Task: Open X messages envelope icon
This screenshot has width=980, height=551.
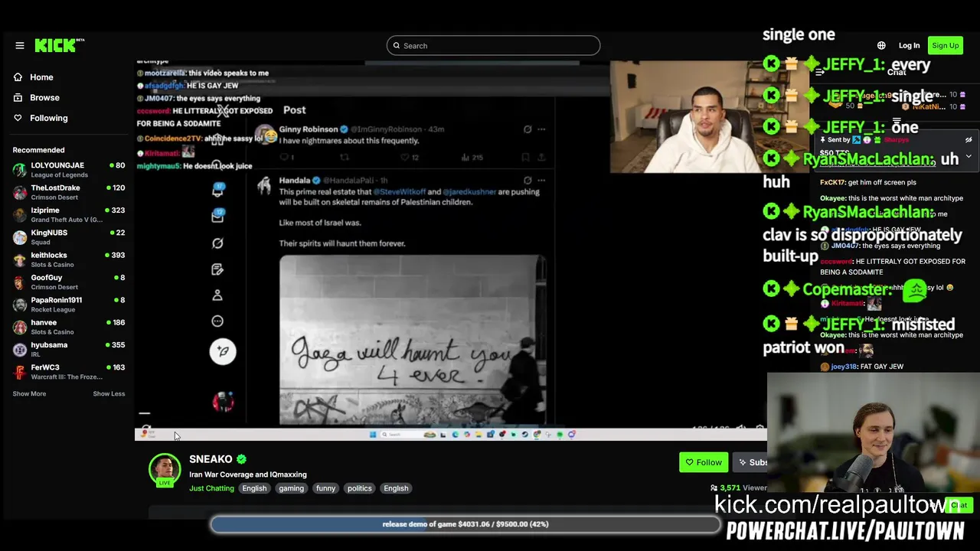Action: [x=217, y=217]
